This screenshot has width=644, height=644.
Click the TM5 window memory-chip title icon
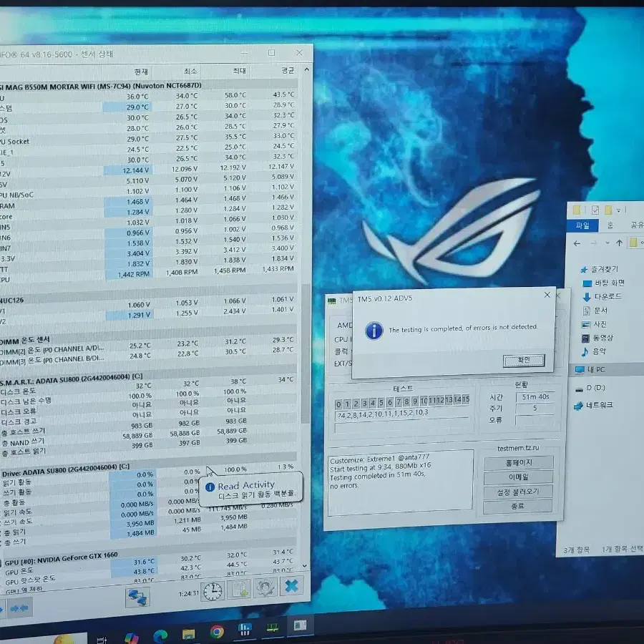pyautogui.click(x=332, y=301)
